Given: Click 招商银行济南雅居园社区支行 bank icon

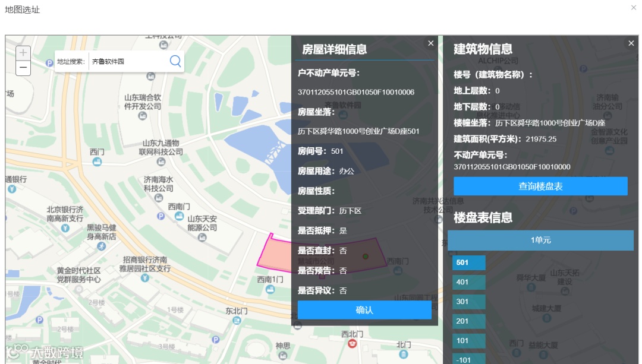Looking at the screenshot, I should pyautogui.click(x=145, y=278).
